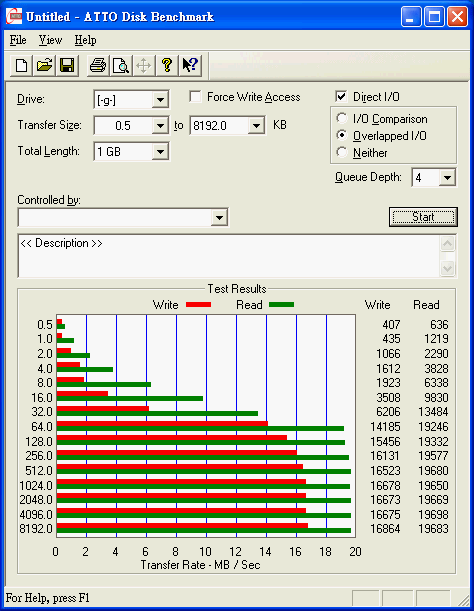Open Print Preview toolbar icon
This screenshot has width=474, height=611.
pos(121,65)
